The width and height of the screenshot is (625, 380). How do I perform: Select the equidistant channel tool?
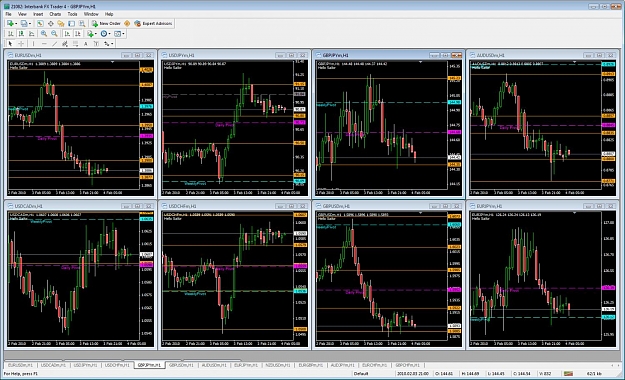65,43
